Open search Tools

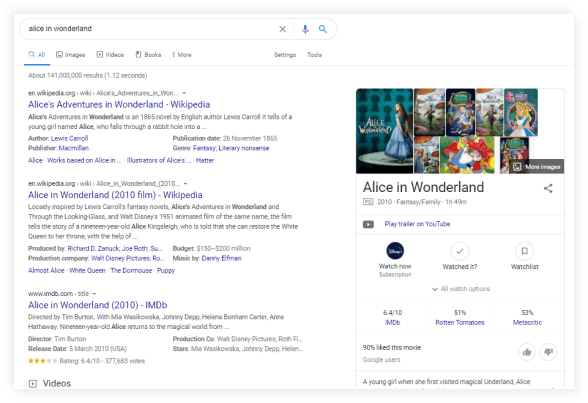point(314,55)
